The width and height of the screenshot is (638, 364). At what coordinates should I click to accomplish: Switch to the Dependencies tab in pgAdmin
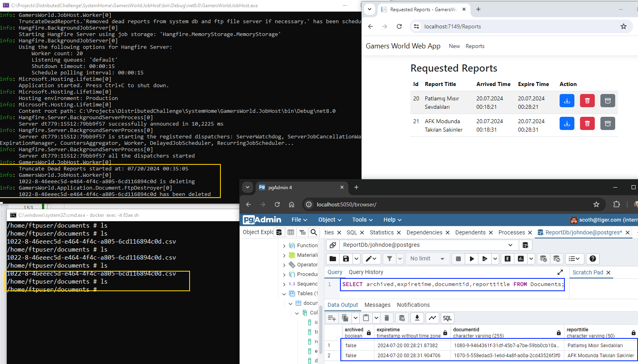[x=424, y=232]
